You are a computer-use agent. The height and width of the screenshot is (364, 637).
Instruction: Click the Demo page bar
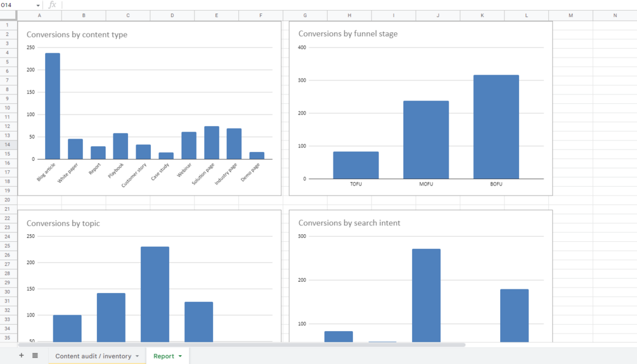257,156
